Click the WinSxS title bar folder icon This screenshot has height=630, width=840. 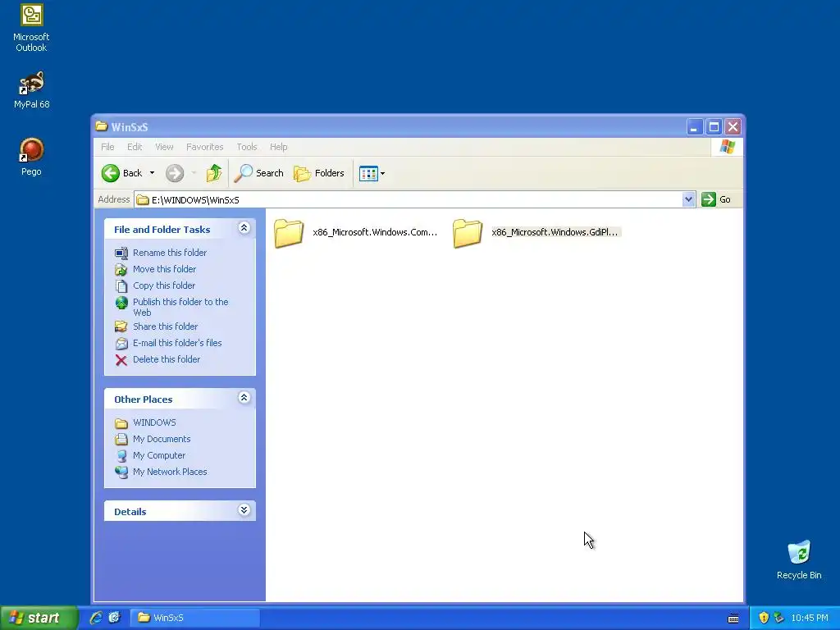coord(102,126)
